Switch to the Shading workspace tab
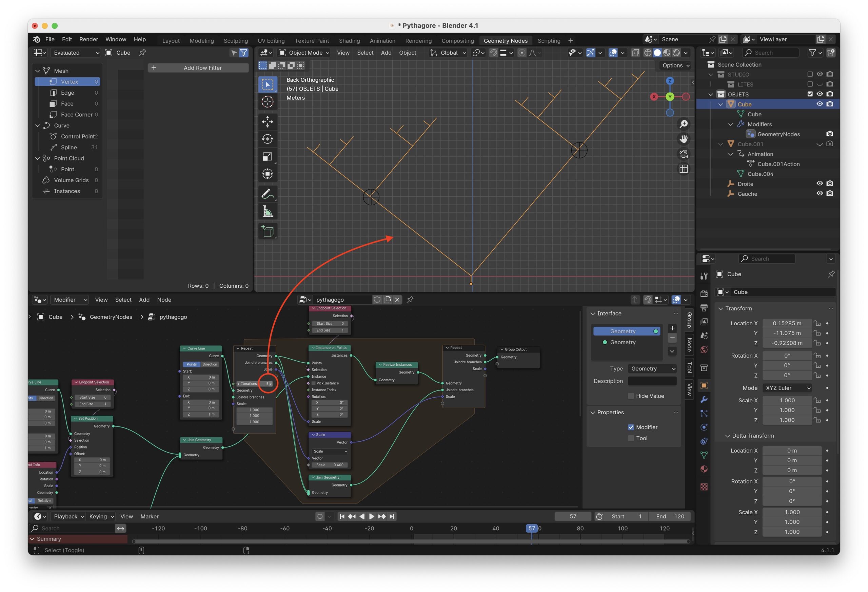This screenshot has width=868, height=592. tap(349, 41)
